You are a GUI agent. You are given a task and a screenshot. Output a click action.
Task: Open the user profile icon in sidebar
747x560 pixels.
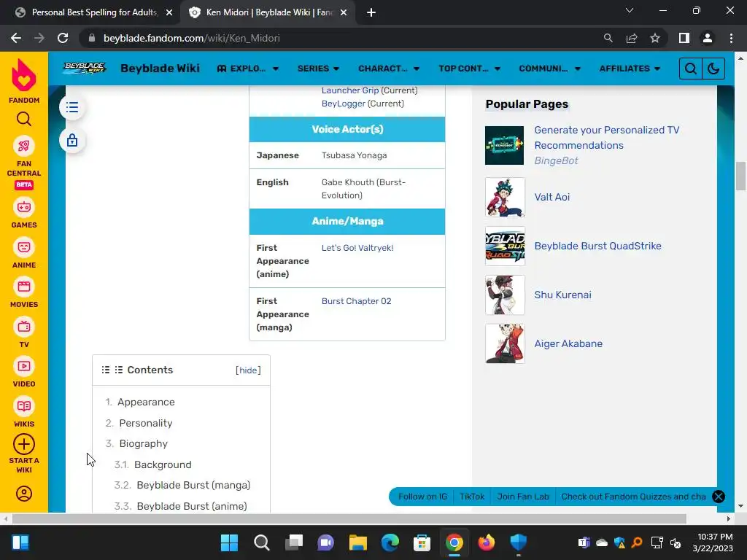pyautogui.click(x=24, y=494)
